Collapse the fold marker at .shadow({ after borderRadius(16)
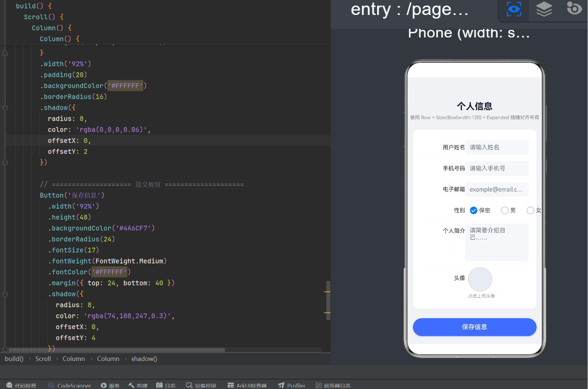588x389 pixels. (x=5, y=108)
